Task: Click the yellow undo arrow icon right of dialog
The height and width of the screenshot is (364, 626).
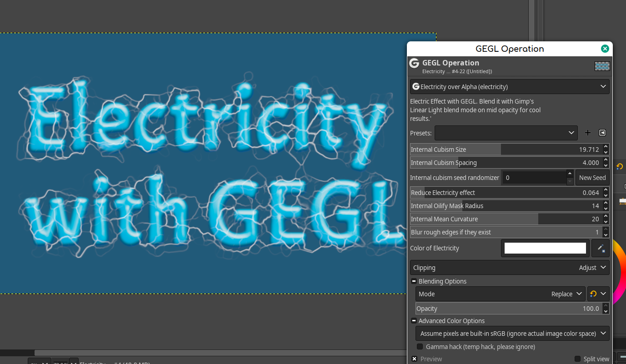Action: 620,167
